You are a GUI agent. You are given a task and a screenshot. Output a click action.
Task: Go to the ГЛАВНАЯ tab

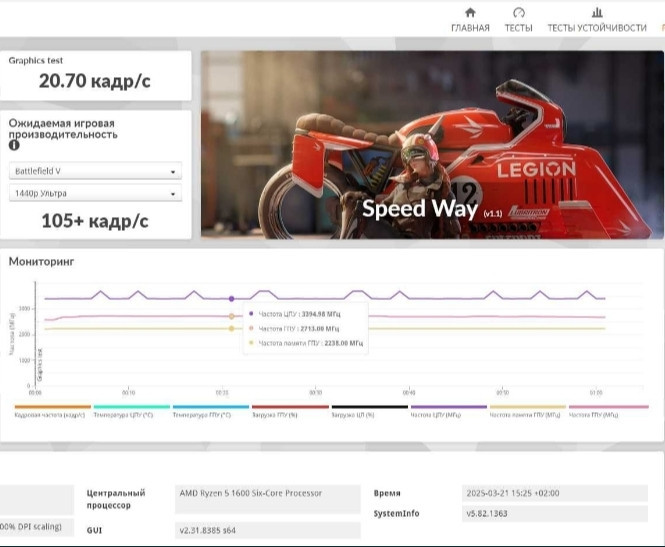pyautogui.click(x=470, y=28)
